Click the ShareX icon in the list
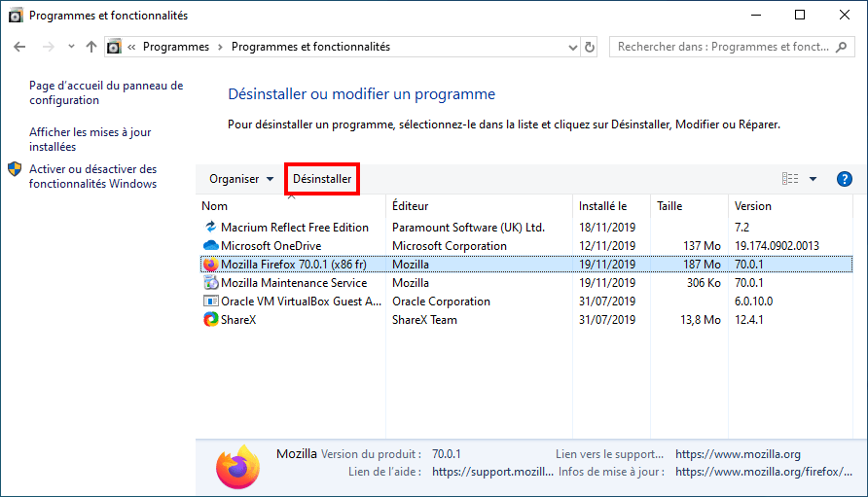This screenshot has height=497, width=868. (210, 319)
